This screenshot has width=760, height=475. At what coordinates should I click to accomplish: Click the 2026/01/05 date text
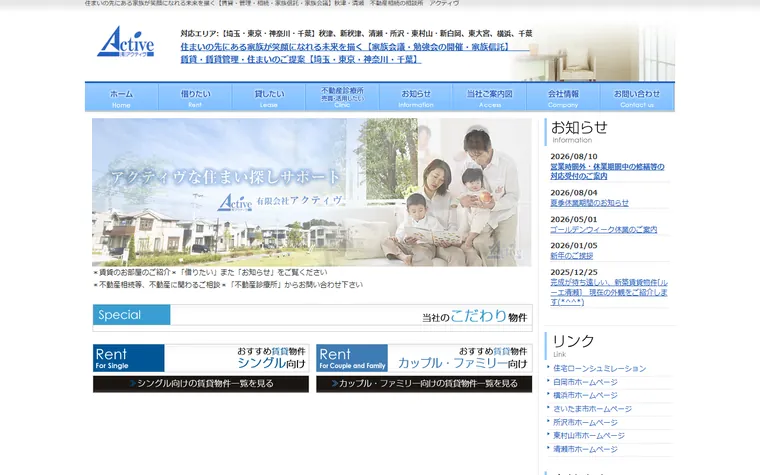574,245
